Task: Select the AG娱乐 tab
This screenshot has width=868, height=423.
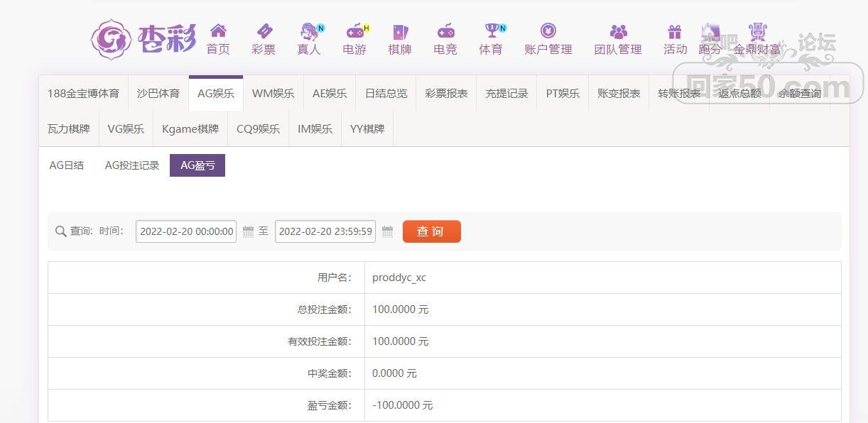Action: (216, 93)
